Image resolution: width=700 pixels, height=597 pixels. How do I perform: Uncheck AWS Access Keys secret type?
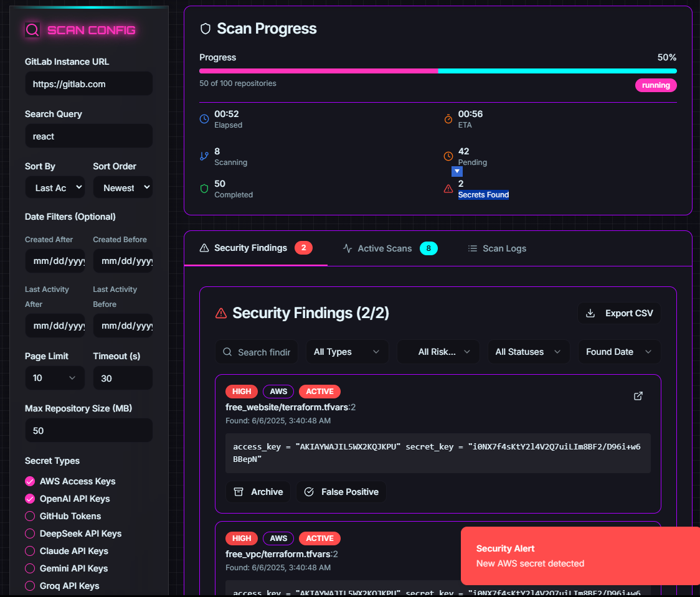tap(30, 481)
